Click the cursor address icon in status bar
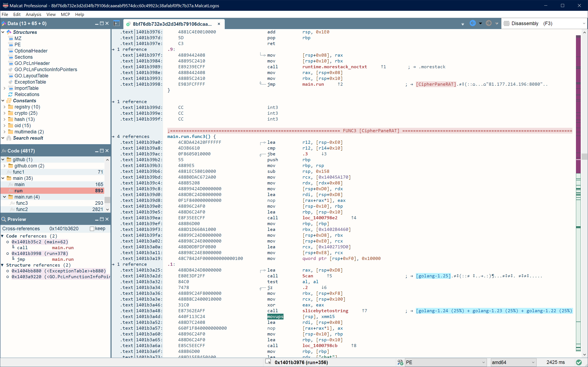Viewport: 588px width, 367px height. 268,362
